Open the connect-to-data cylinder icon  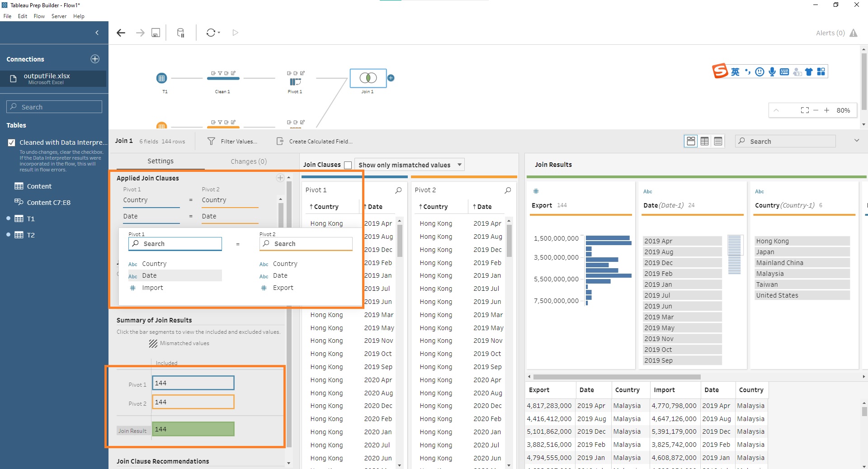coord(180,33)
